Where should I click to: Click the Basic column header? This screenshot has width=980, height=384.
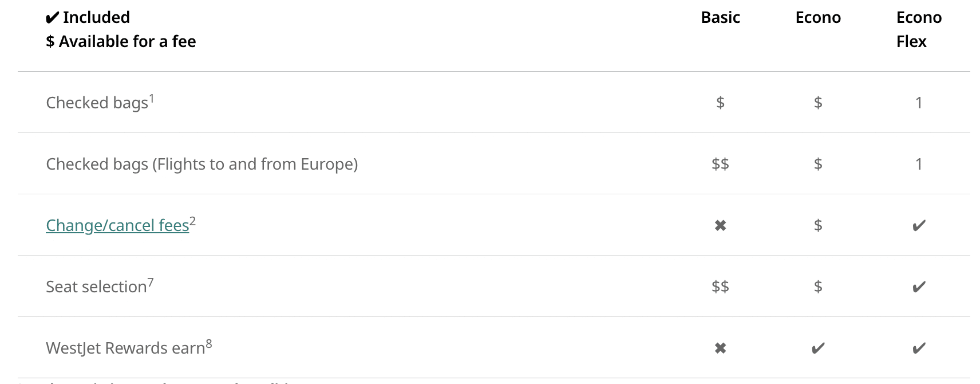coord(720,18)
